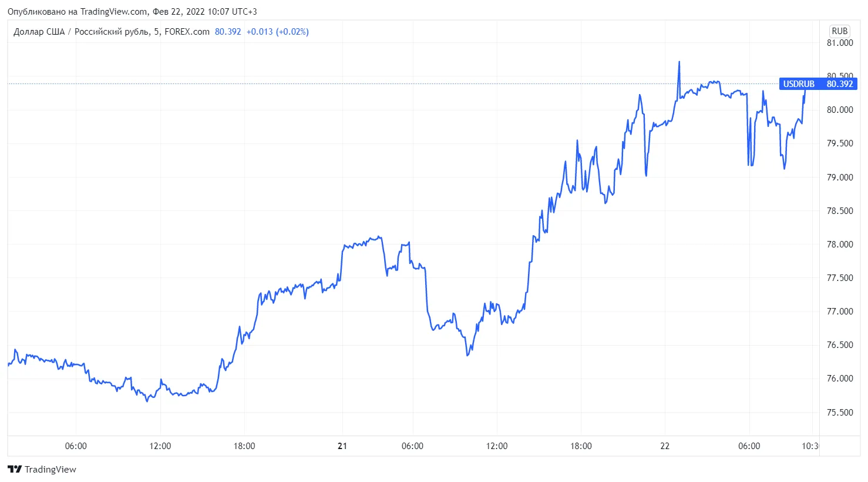
Task: Click the 22 date marker on time axis
Action: pos(665,446)
